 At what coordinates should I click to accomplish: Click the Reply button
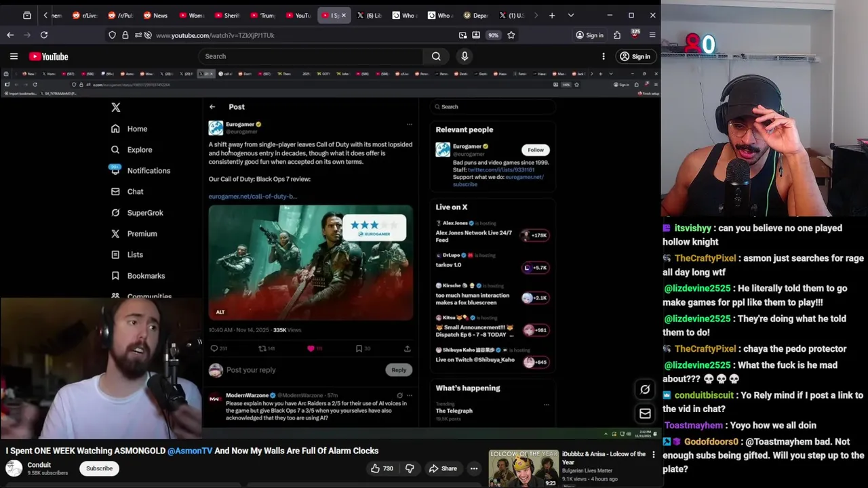pos(399,370)
